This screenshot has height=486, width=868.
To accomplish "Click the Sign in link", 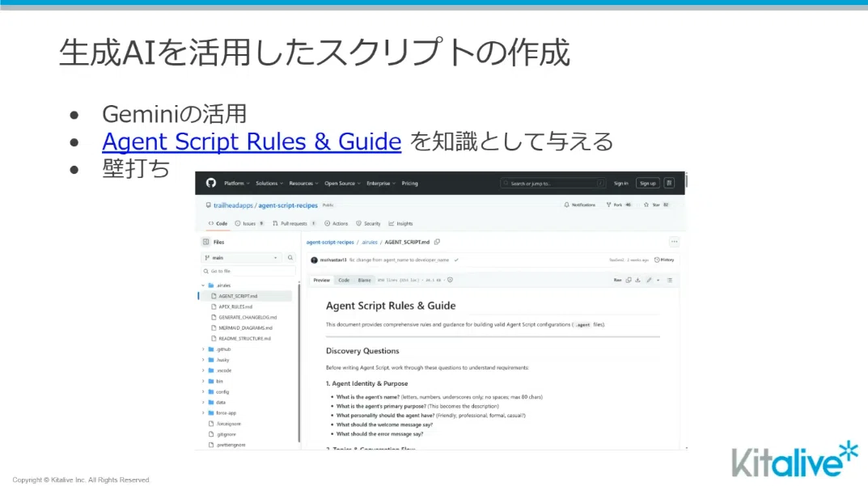I will (620, 184).
